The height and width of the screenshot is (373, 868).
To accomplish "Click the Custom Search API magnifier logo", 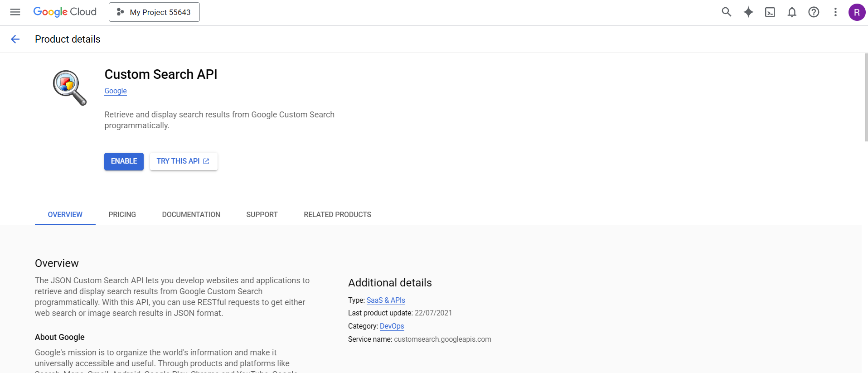I will point(70,87).
